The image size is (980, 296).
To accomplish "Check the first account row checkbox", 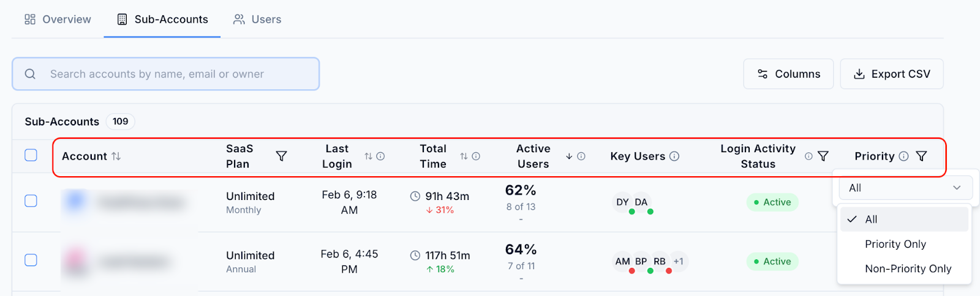I will click(31, 201).
